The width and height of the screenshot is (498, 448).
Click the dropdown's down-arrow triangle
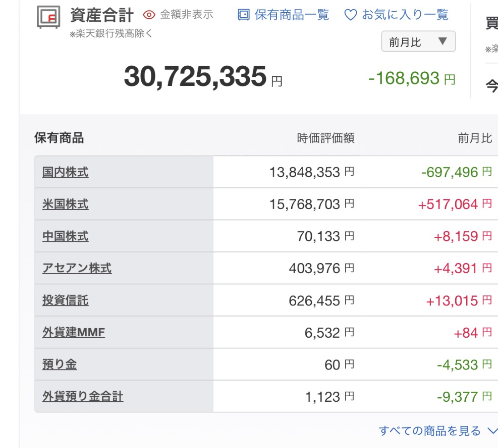(443, 42)
